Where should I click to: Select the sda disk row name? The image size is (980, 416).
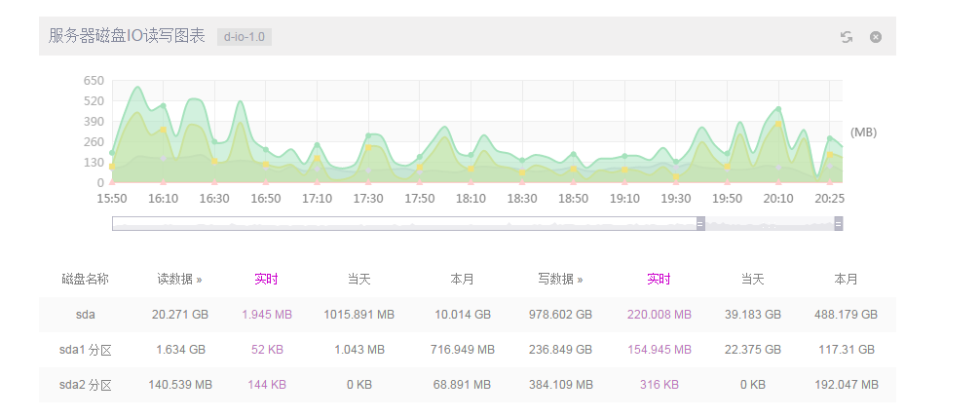click(85, 315)
